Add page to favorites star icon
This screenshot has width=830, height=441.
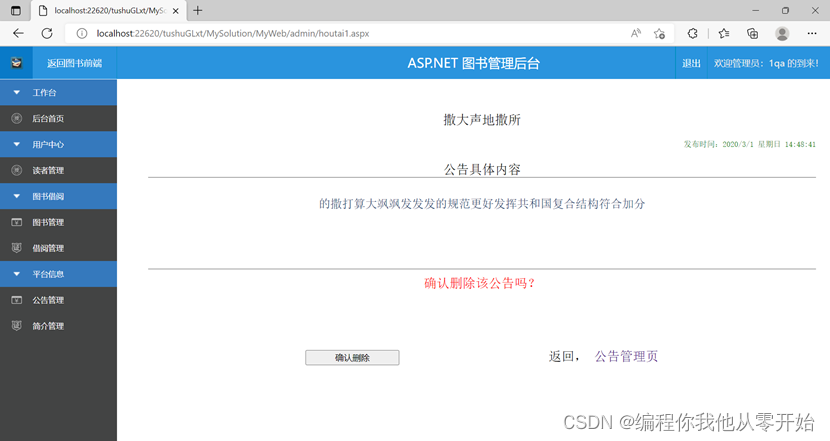659,33
